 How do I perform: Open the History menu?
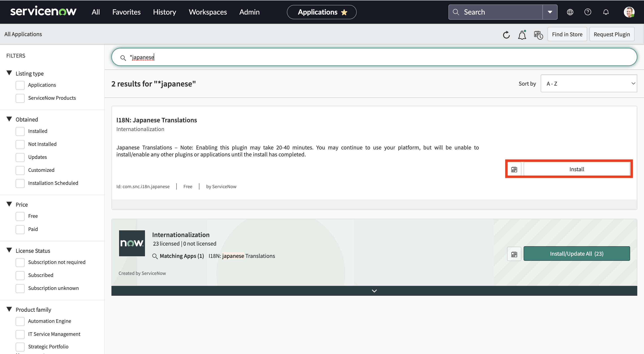[x=164, y=12]
